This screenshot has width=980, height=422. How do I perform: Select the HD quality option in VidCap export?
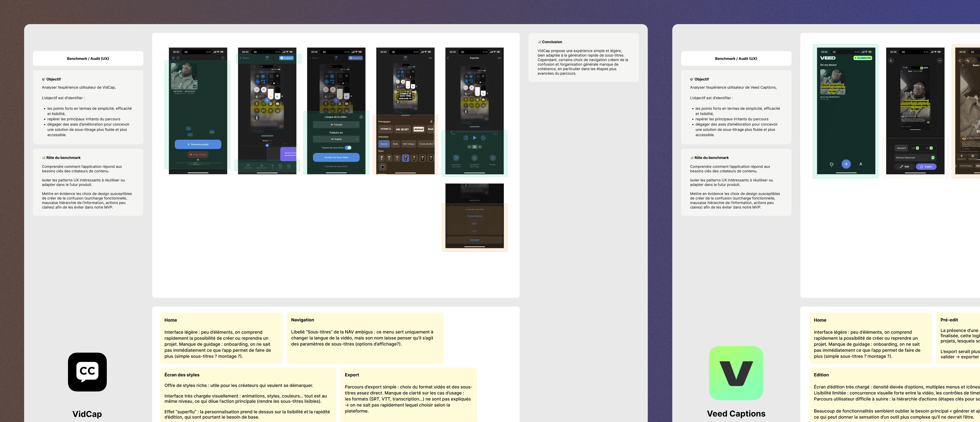point(474,147)
